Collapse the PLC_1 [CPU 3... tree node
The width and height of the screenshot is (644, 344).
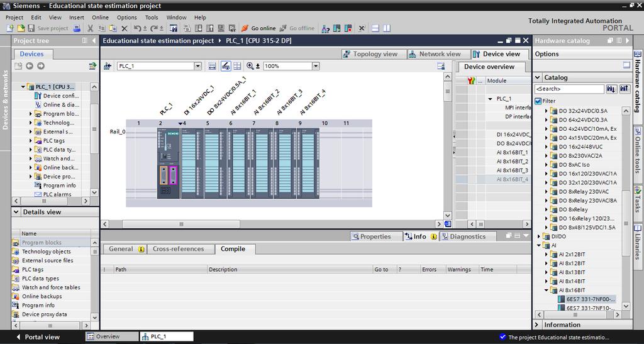click(23, 87)
